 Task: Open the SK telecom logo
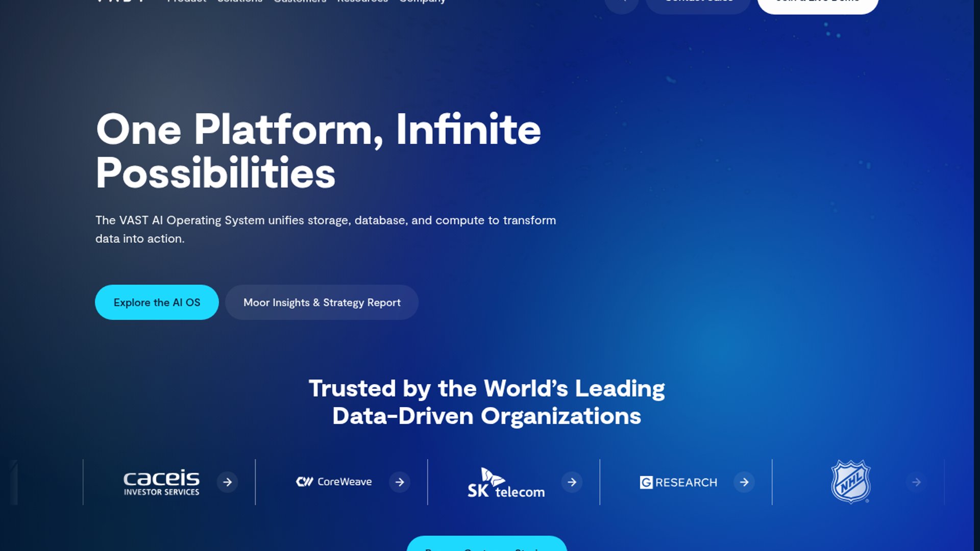point(506,482)
